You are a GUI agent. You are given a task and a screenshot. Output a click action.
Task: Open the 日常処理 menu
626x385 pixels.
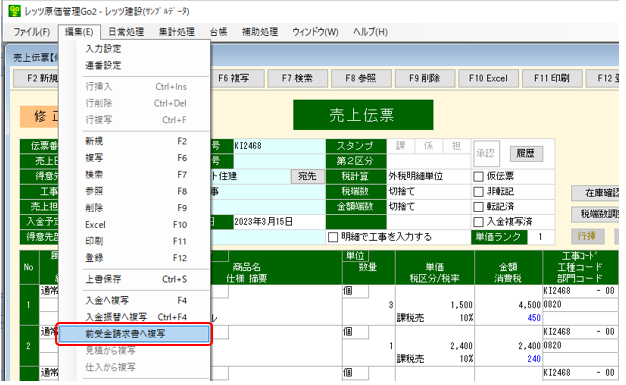coord(126,32)
